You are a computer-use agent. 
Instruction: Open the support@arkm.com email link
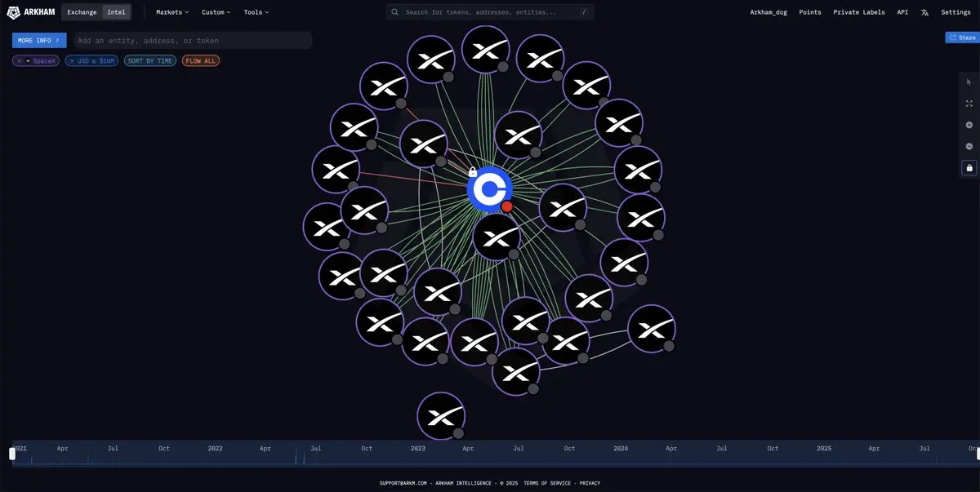tap(403, 483)
